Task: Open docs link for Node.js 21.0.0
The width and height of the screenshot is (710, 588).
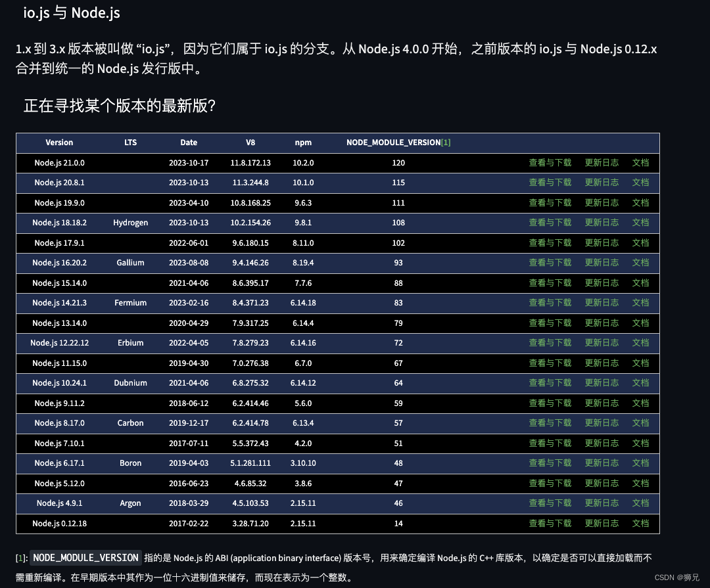Action: pos(640,162)
